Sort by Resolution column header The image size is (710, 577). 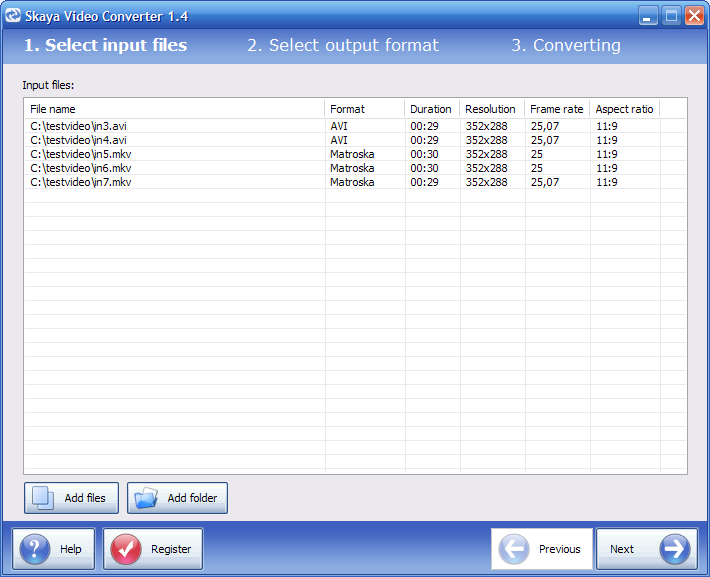(x=492, y=109)
